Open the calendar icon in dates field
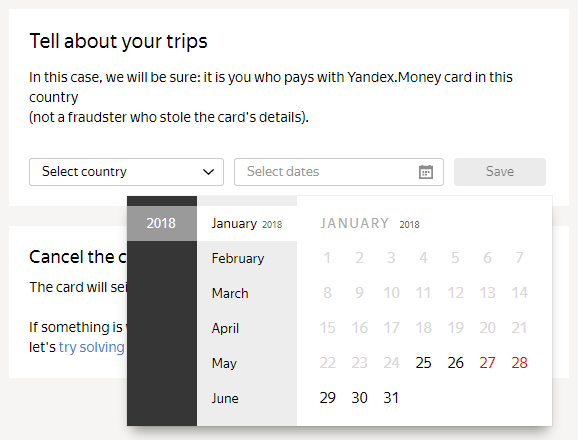Viewport: 578px width, 440px height. point(426,172)
